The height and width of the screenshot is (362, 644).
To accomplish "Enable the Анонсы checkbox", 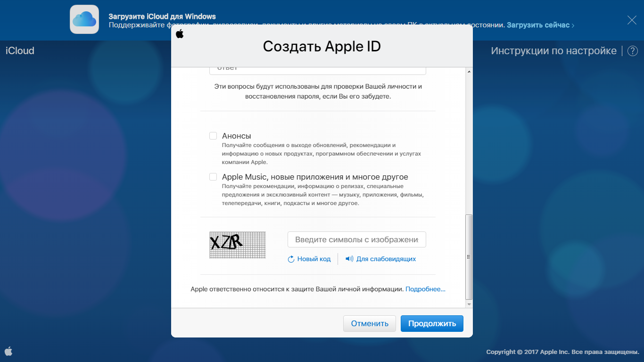I will click(x=213, y=136).
